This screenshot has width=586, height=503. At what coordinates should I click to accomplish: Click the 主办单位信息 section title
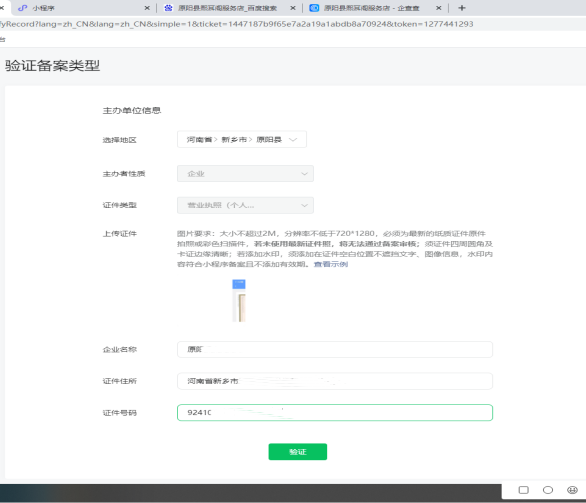(x=132, y=111)
